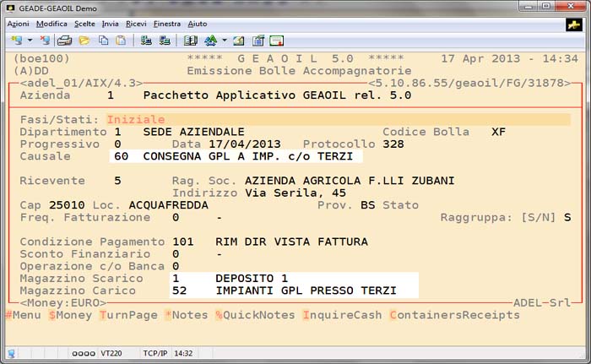This screenshot has width=591, height=364.
Task: Click the #Menu command at bottom
Action: (23, 315)
